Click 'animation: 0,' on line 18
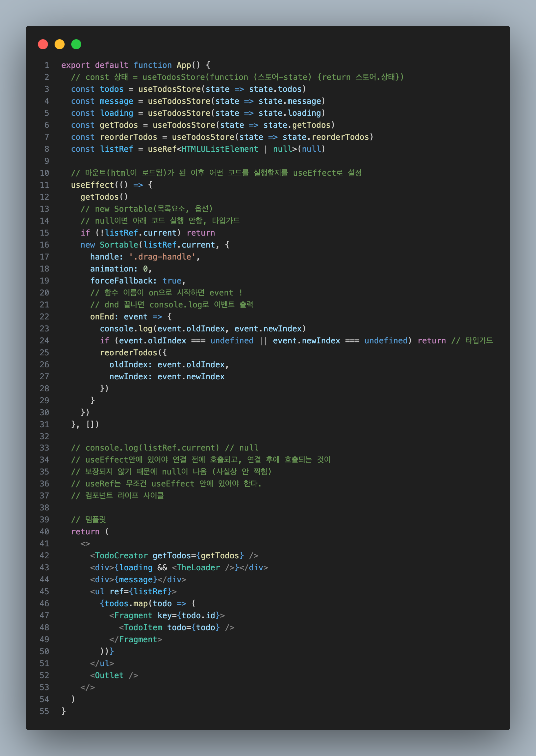536x756 pixels. [x=121, y=269]
